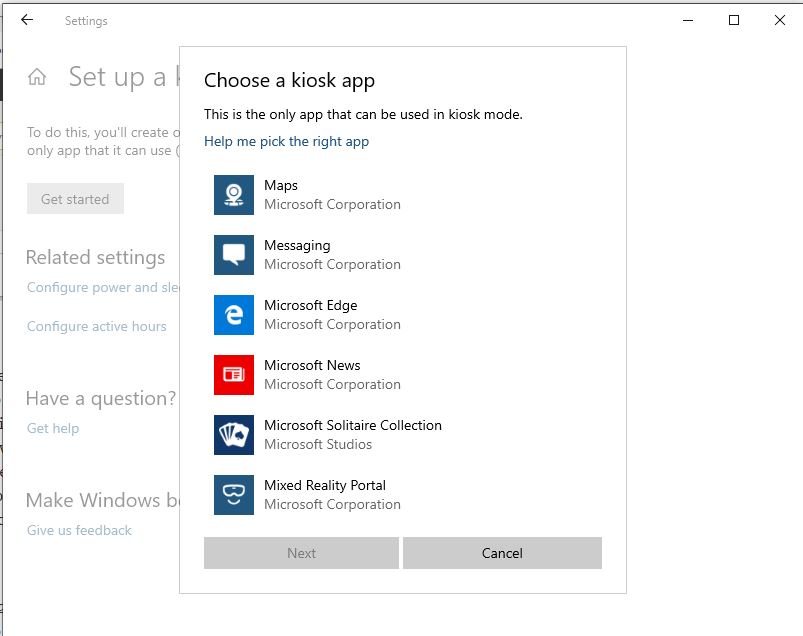
Task: Open Configure active hours settings
Action: pyautogui.click(x=96, y=326)
